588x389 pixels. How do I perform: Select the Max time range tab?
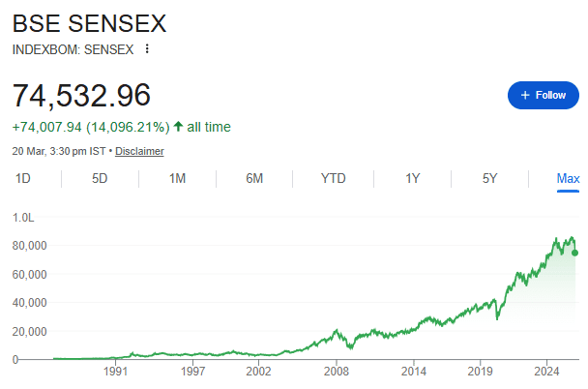pos(568,178)
